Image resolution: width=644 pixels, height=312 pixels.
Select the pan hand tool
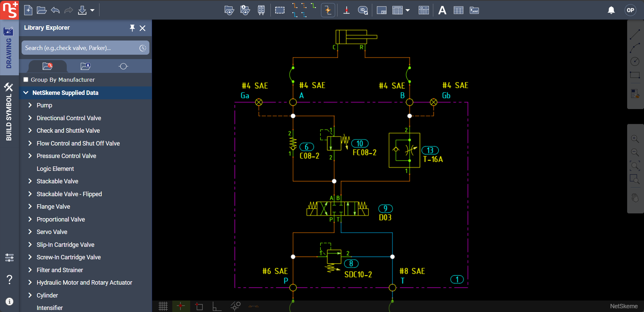pos(635,198)
